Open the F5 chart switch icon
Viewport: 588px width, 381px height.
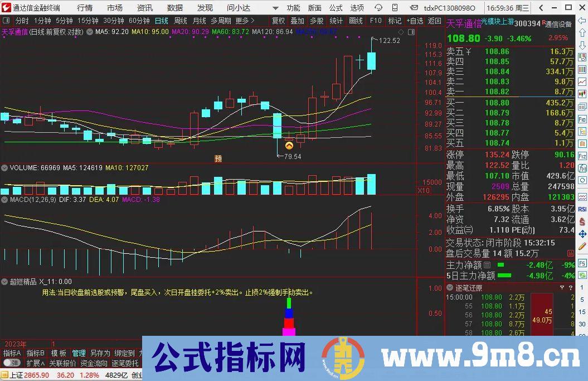point(582,263)
